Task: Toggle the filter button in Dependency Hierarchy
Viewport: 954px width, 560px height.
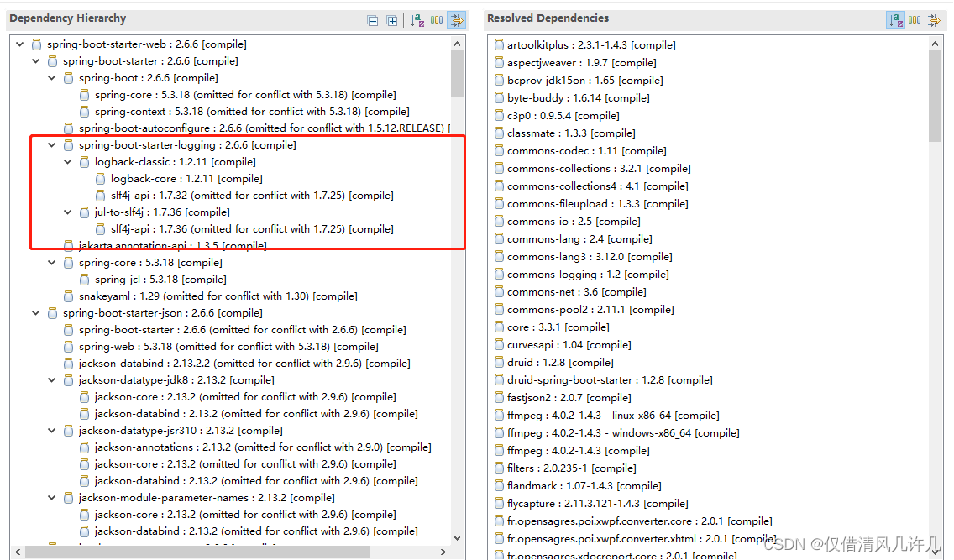Action: (457, 20)
